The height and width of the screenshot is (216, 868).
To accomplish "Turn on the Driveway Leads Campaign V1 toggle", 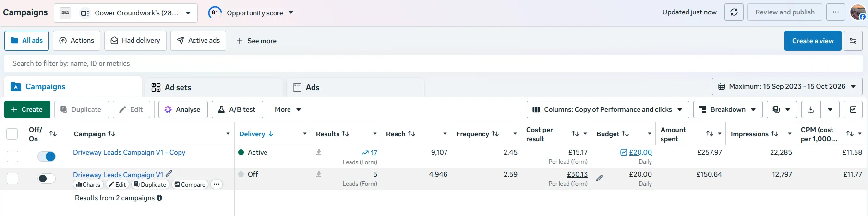I will tap(47, 179).
